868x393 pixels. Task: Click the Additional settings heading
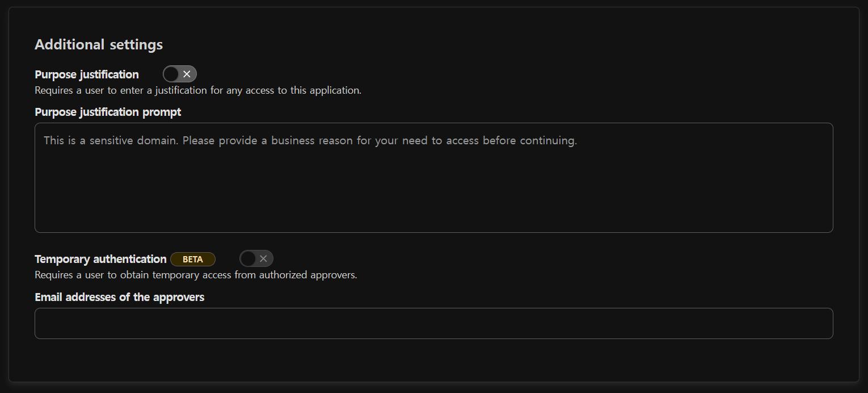pos(99,44)
